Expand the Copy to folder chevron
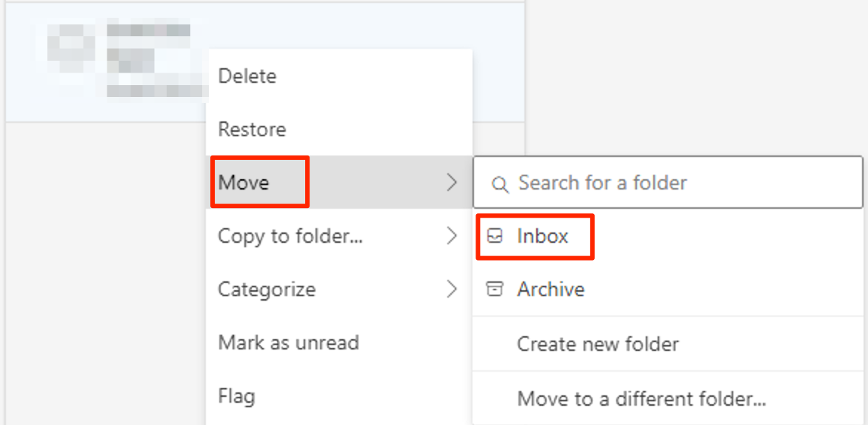The height and width of the screenshot is (425, 868). point(452,236)
